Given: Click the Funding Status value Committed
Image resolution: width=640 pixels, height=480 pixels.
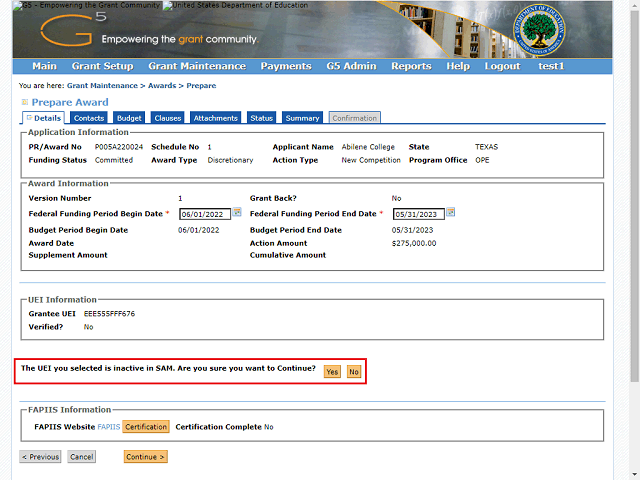Looking at the screenshot, I should tap(114, 160).
